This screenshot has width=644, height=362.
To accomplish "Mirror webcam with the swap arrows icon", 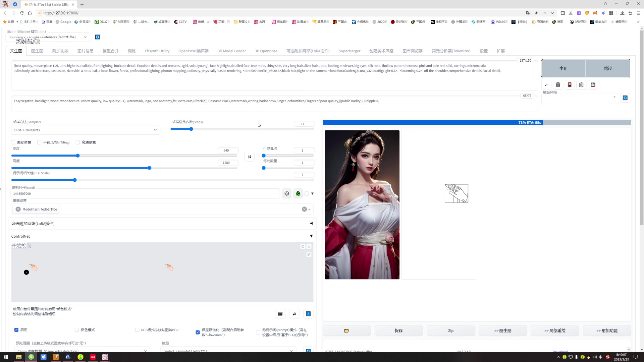I will [x=294, y=314].
